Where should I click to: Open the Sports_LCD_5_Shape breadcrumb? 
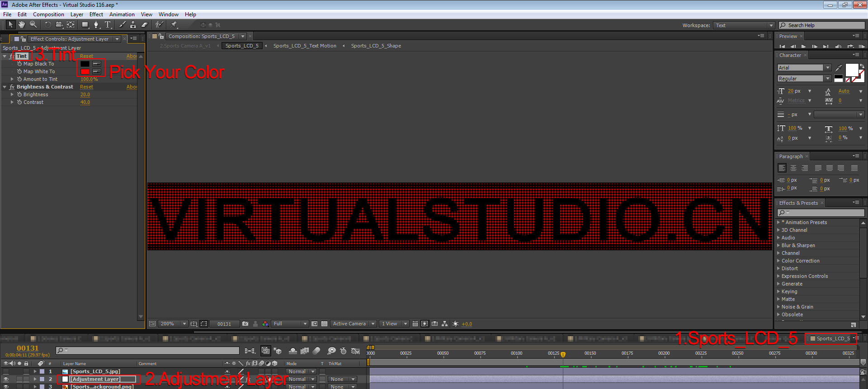pos(376,46)
